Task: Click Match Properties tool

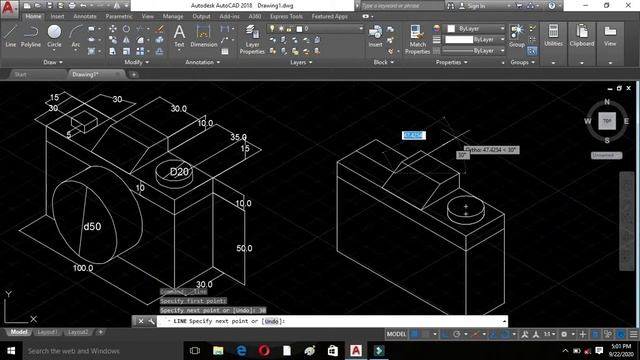Action: [417, 40]
